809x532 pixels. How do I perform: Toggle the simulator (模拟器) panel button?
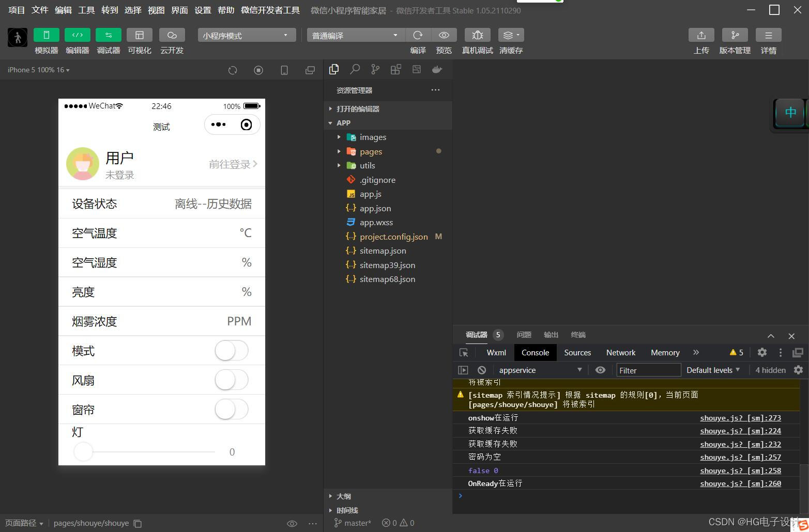46,35
